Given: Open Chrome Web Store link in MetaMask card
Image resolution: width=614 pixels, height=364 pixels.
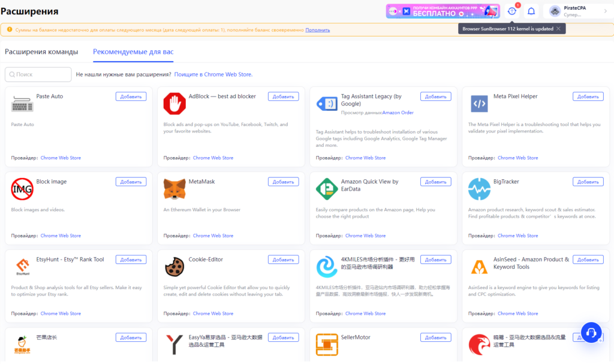Looking at the screenshot, I should pos(213,236).
